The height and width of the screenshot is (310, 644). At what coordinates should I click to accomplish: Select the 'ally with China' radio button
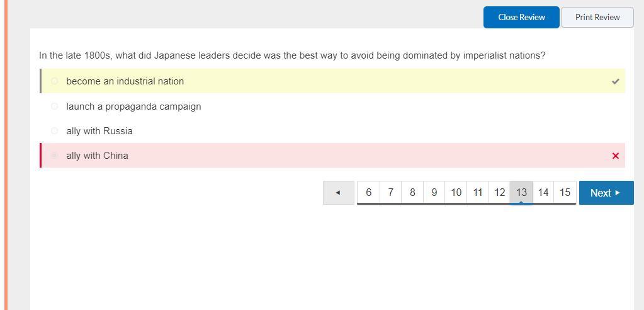click(54, 156)
